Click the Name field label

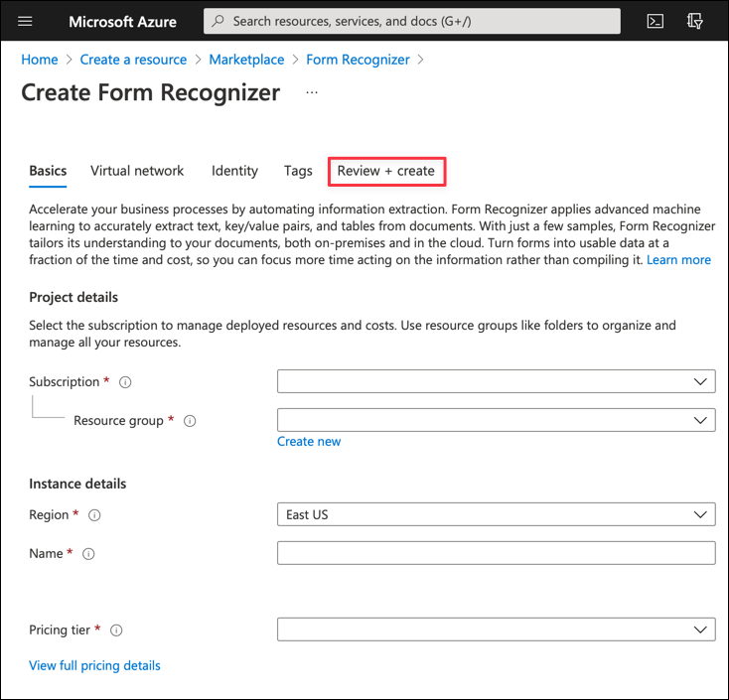[x=46, y=554]
